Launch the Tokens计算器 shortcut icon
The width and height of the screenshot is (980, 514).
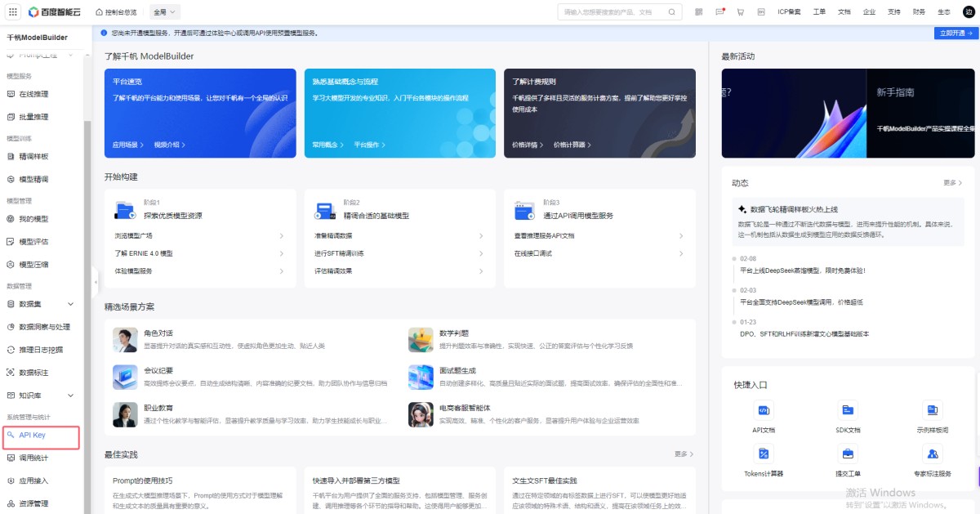tap(763, 454)
